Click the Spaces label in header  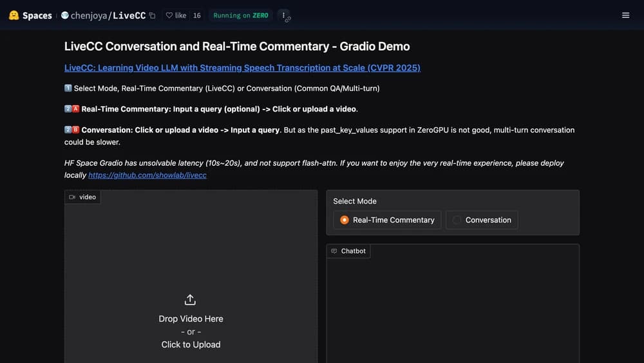tap(37, 15)
